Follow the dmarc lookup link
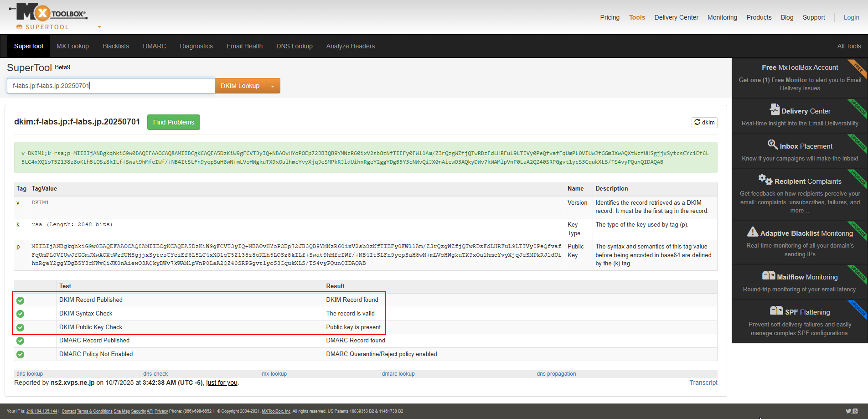This screenshot has width=868, height=419. [x=398, y=374]
